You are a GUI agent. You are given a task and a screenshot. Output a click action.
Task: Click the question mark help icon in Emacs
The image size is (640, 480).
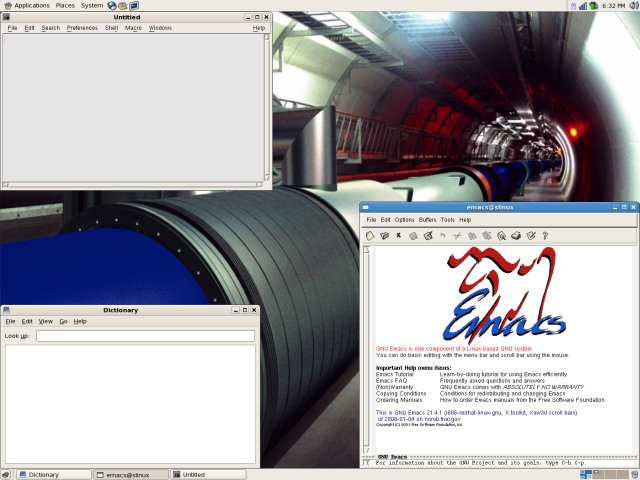pyautogui.click(x=545, y=235)
